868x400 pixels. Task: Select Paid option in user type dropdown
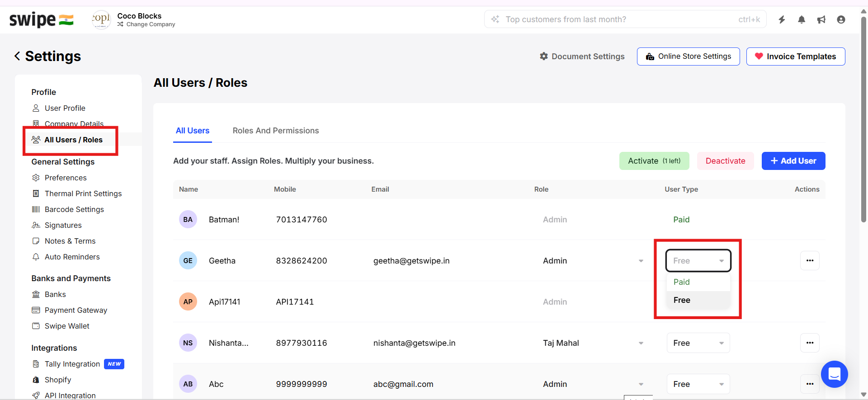tap(682, 282)
